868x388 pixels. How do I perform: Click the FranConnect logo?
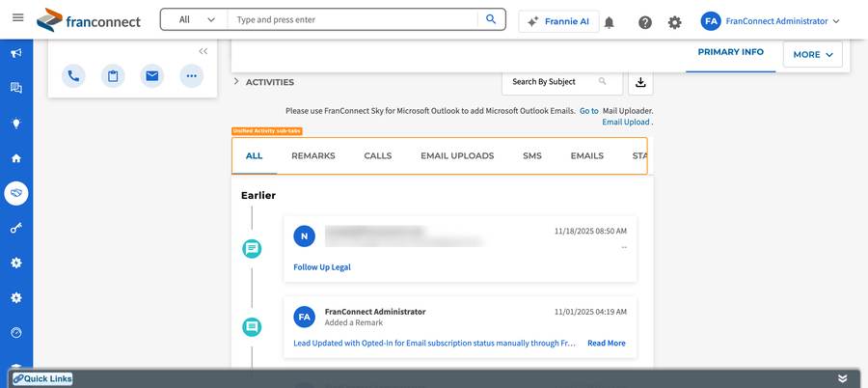[x=89, y=20]
